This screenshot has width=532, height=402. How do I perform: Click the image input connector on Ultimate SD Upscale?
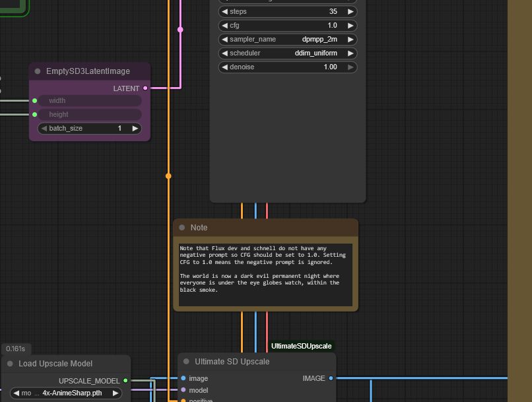(x=183, y=378)
